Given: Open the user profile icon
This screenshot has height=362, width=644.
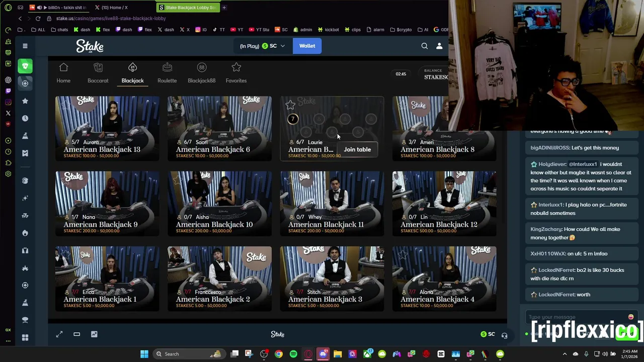Looking at the screenshot, I should tap(439, 46).
